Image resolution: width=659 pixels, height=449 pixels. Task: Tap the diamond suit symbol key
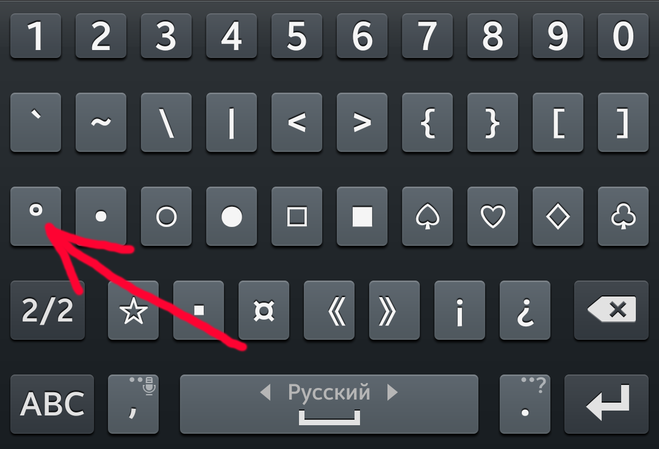pyautogui.click(x=558, y=216)
